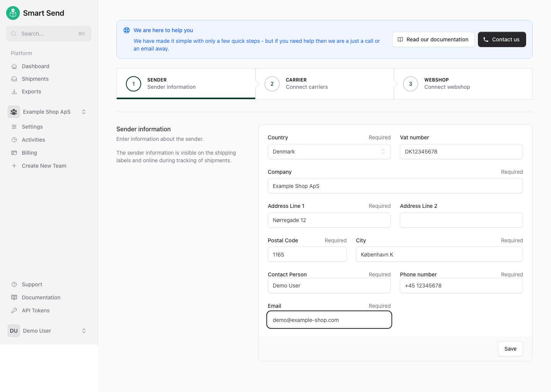The image size is (551, 392).
Task: Expand the Demo User account menu chevron
Action: coord(84,331)
